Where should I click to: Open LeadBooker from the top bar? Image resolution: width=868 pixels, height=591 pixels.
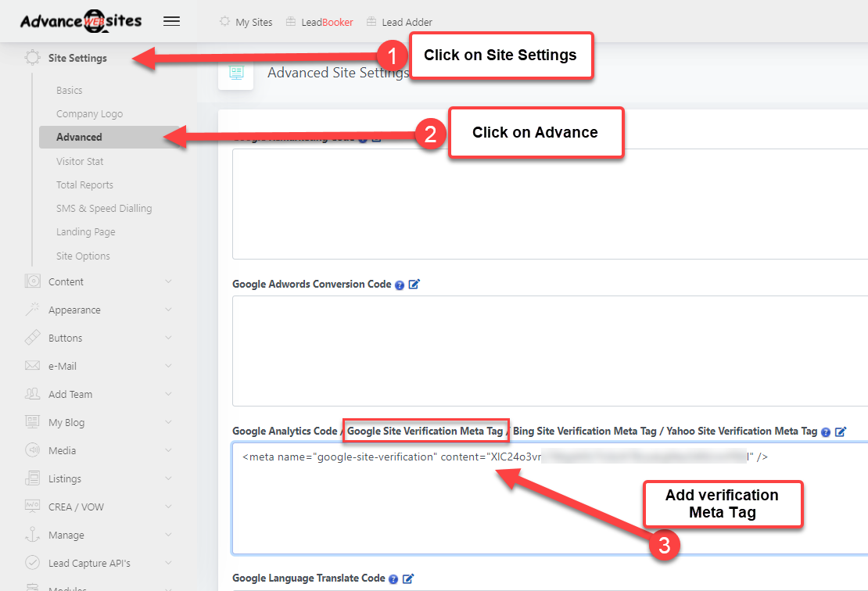pyautogui.click(x=320, y=22)
